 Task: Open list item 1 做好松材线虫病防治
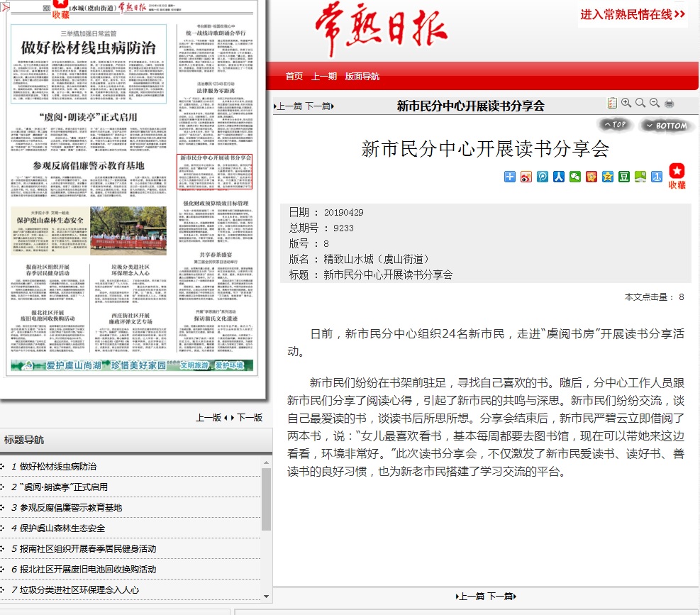click(58, 466)
